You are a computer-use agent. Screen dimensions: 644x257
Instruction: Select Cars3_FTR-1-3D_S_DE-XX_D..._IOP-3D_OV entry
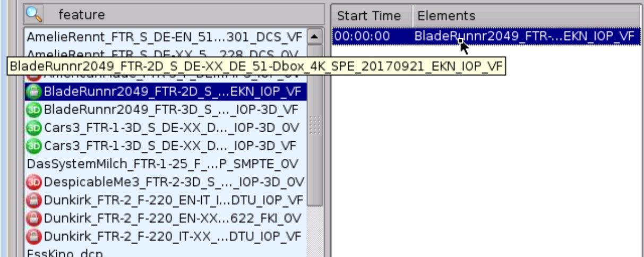pos(165,128)
